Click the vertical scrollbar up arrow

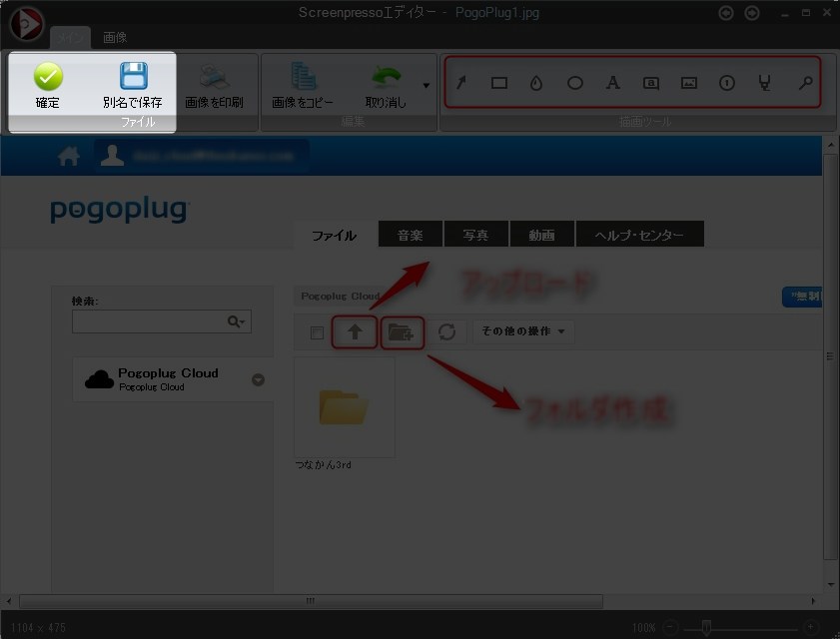point(831,145)
